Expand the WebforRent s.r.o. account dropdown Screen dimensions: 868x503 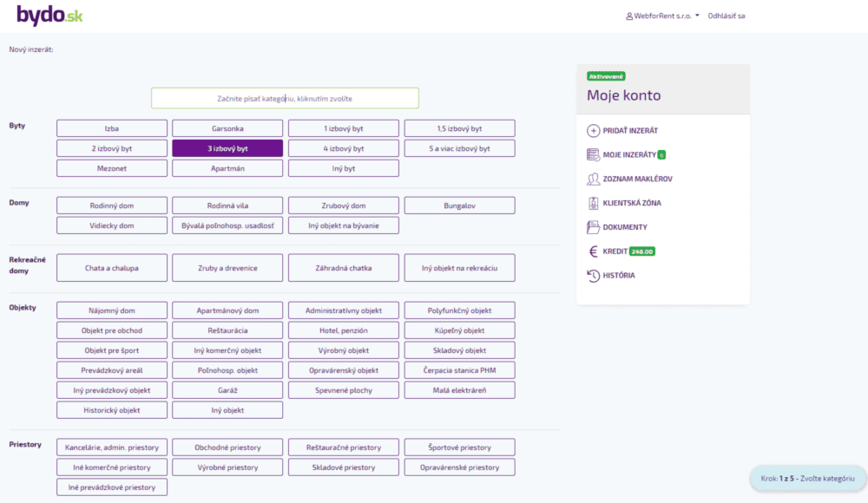pyautogui.click(x=662, y=16)
